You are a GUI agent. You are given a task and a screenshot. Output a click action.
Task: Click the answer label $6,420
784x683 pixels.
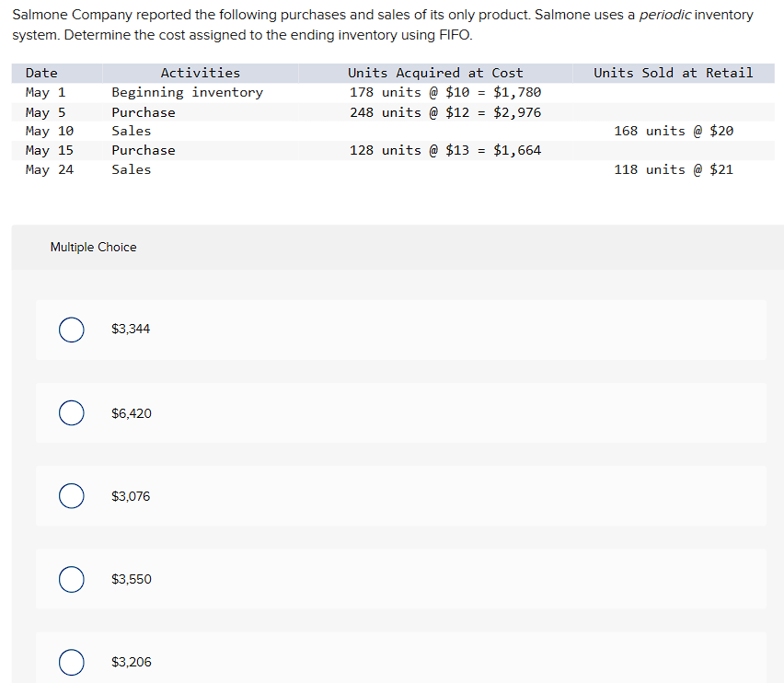click(131, 412)
